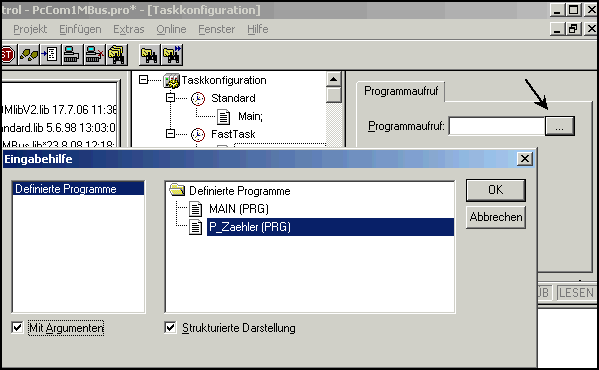The height and width of the screenshot is (370, 599).
Task: Toggle the Strukturierte Darstellung checkbox
Action: (x=170, y=328)
